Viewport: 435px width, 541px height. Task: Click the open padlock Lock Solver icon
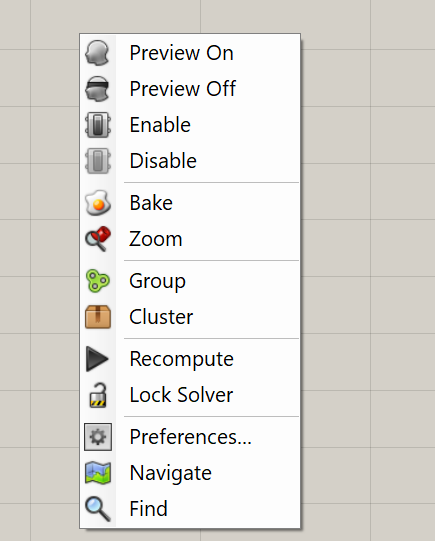click(98, 395)
